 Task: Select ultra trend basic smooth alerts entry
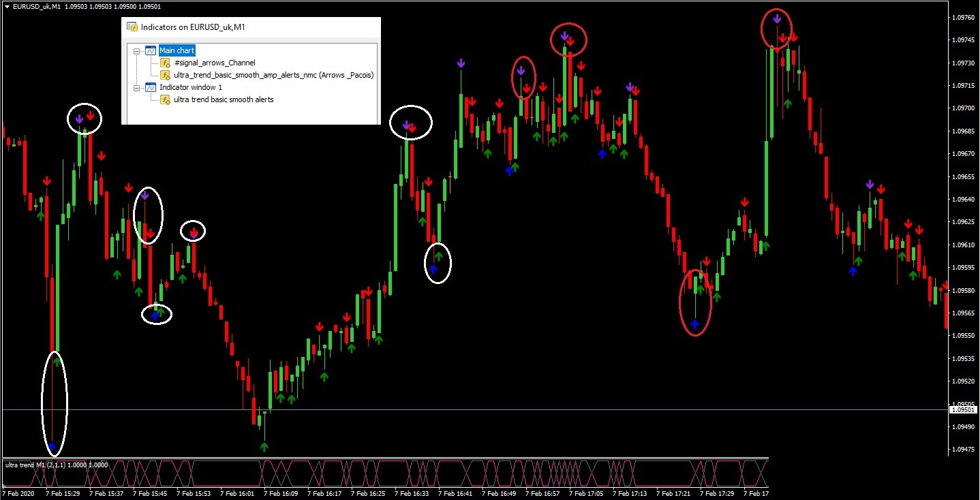coord(224,99)
